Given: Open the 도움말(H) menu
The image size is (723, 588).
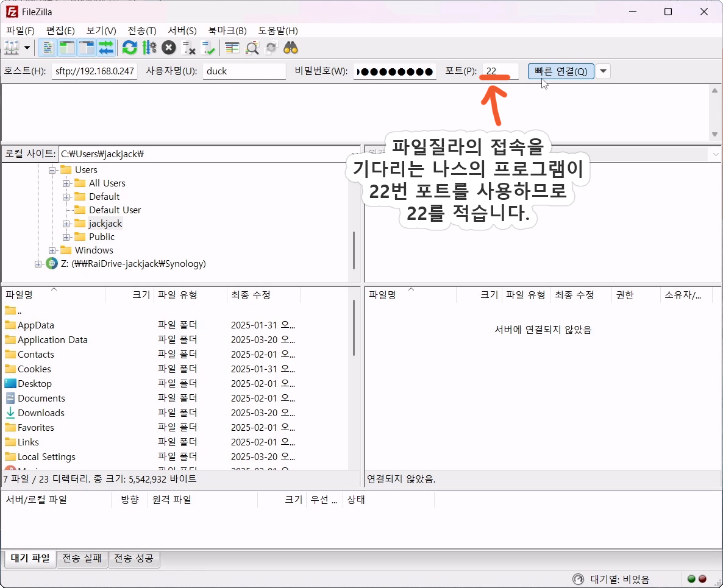Looking at the screenshot, I should point(278,31).
